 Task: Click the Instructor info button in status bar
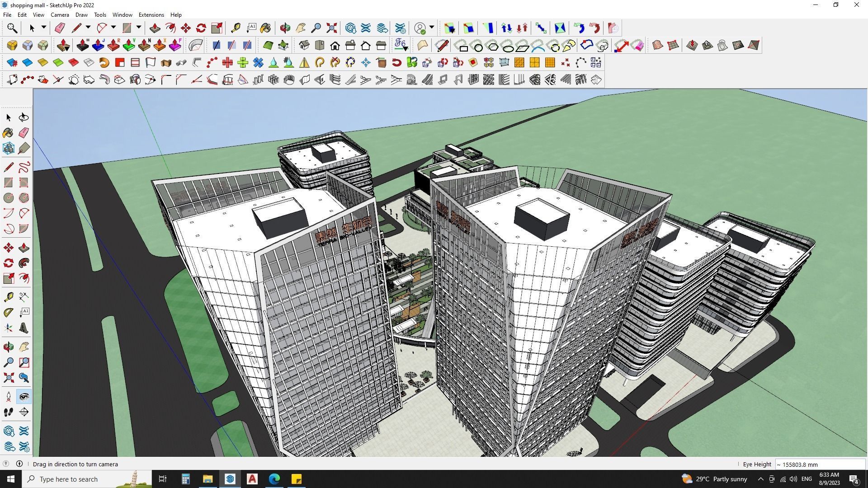19,464
